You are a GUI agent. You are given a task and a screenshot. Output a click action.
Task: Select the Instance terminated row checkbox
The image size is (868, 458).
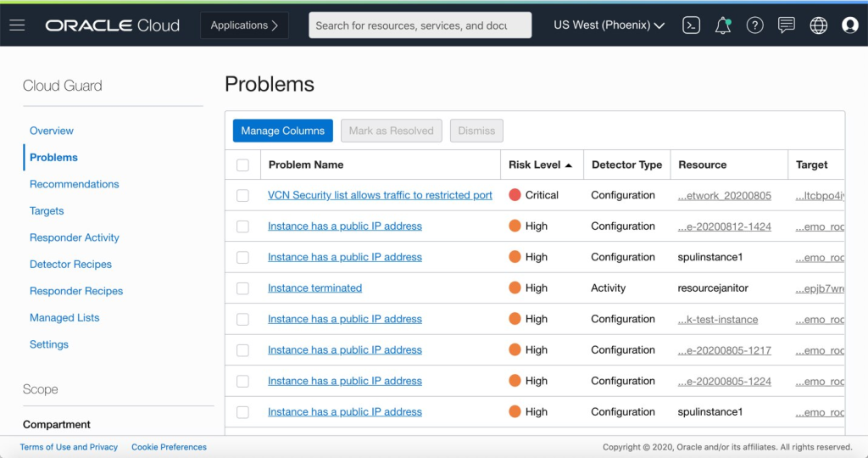243,288
